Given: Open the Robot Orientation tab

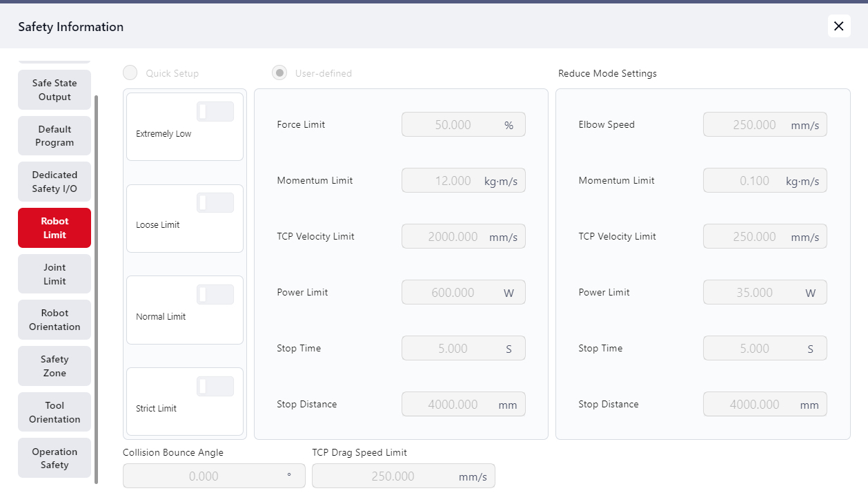Looking at the screenshot, I should pyautogui.click(x=55, y=320).
